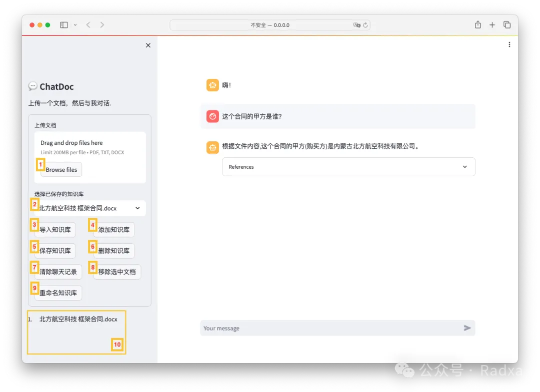540x392 pixels.
Task: Click the 移除选中文档 button
Action: click(117, 272)
